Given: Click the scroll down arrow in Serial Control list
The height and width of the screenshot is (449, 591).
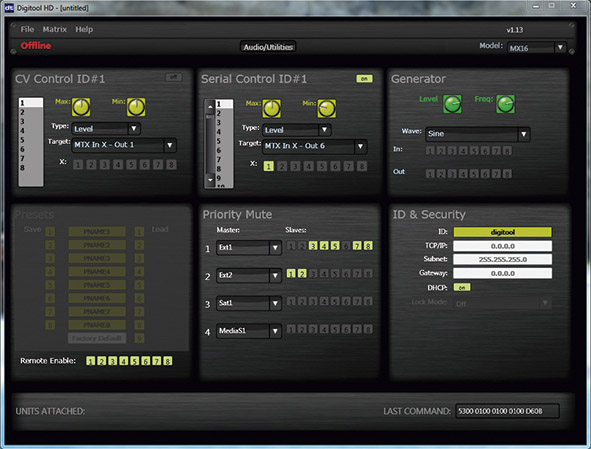Looking at the screenshot, I should (210, 180).
